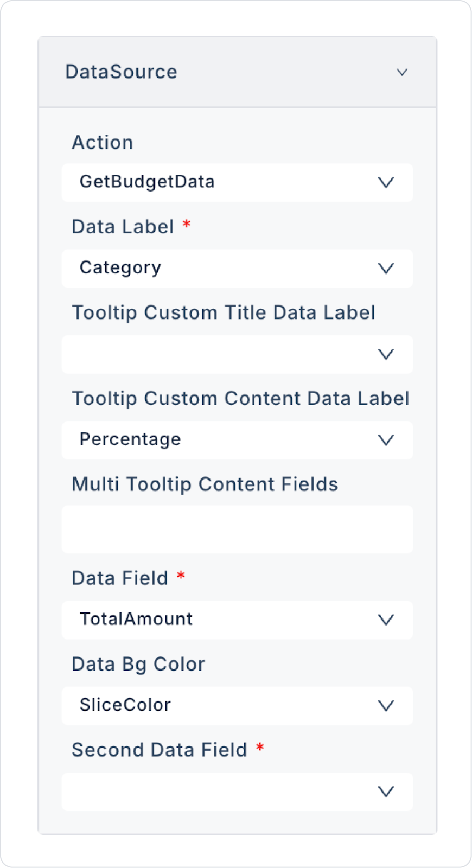Viewport: 472px width, 868px height.
Task: Click the Data Bg Color dropdown arrow
Action: point(386,706)
